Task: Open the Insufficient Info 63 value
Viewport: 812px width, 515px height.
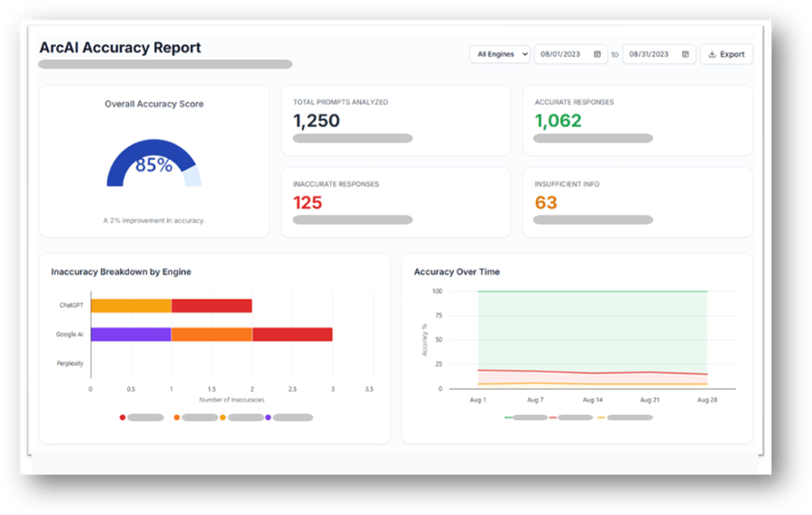Action: tap(546, 203)
